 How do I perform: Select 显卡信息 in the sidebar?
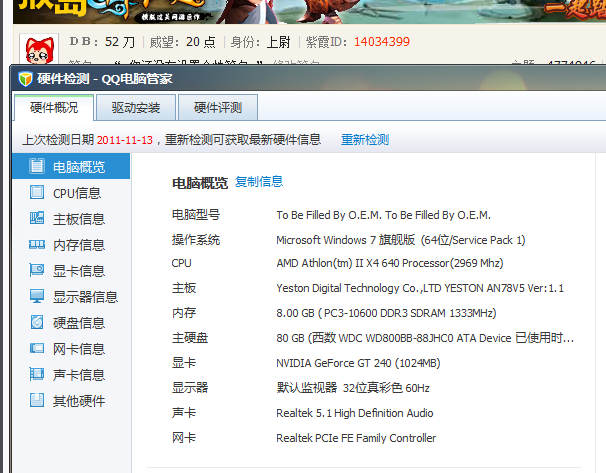(71, 271)
